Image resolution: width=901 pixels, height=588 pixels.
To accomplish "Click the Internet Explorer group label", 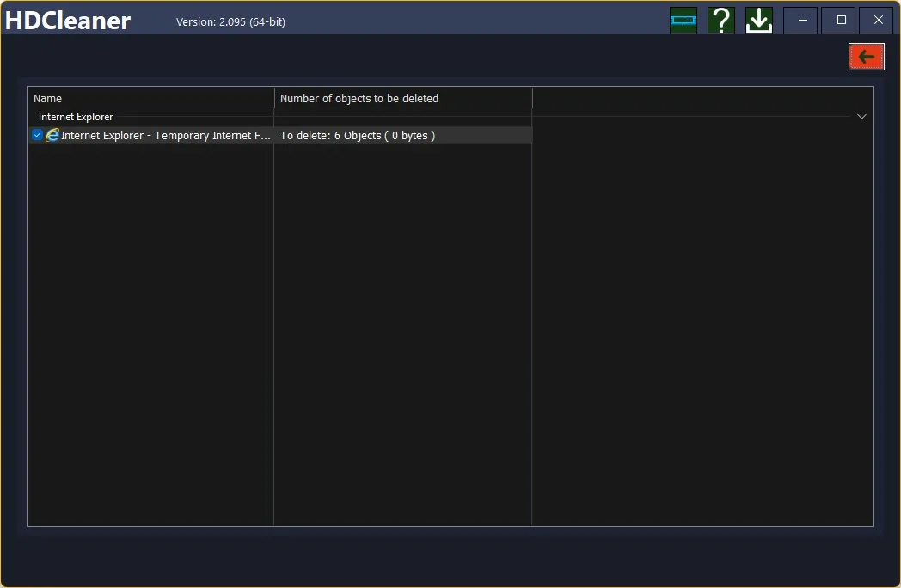I will click(76, 117).
